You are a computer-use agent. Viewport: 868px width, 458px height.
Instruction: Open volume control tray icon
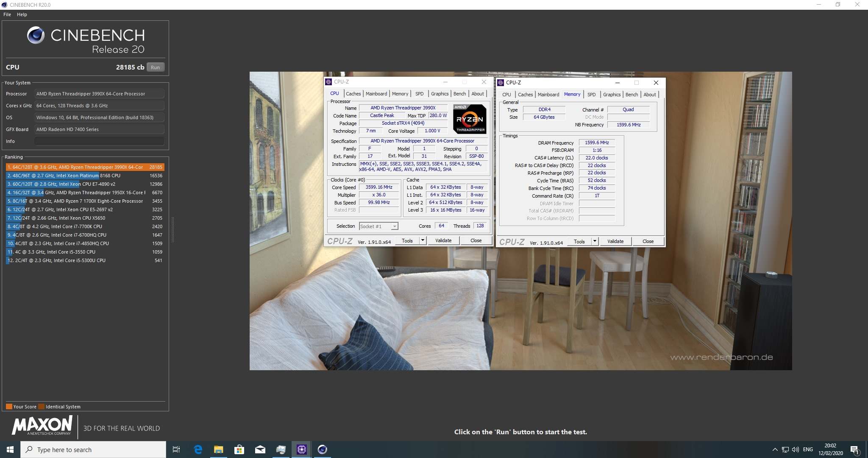click(x=795, y=450)
